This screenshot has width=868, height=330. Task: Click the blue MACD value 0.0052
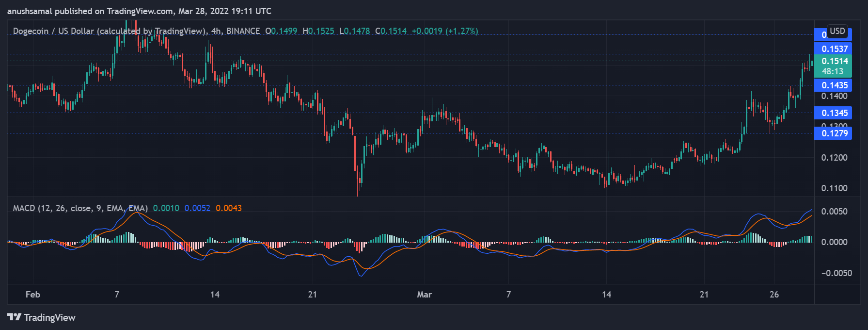[x=197, y=208]
